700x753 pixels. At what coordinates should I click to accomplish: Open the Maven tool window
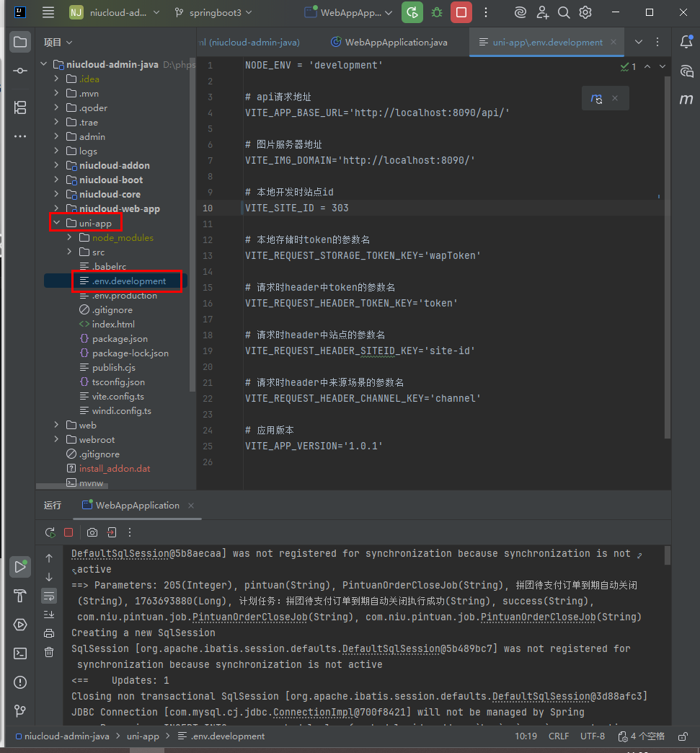click(x=686, y=100)
